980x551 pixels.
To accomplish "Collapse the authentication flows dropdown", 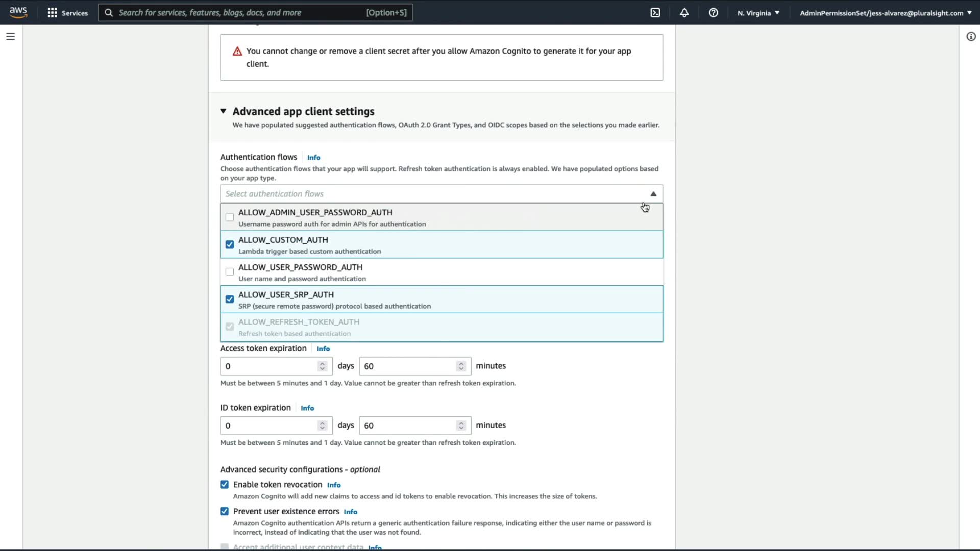I will click(653, 194).
